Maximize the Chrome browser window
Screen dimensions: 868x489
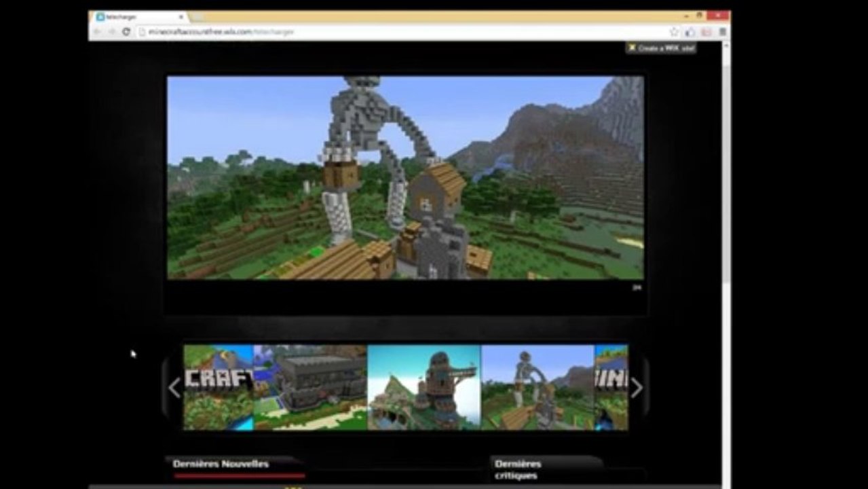[x=699, y=15]
